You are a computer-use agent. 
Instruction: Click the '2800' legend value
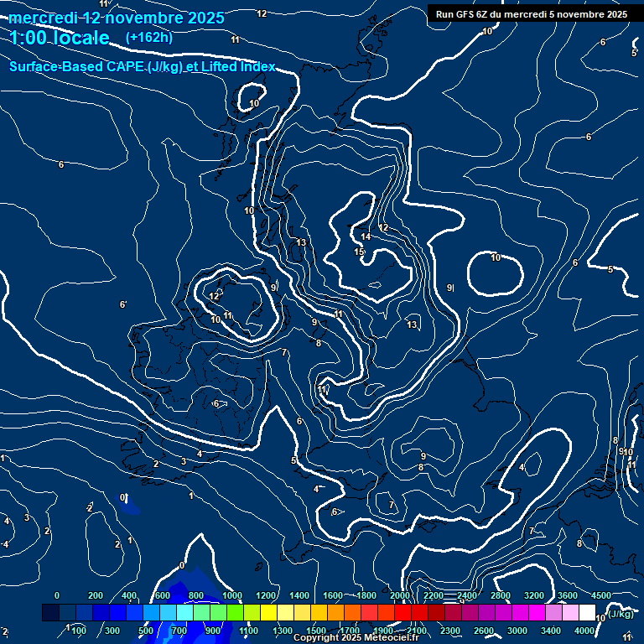click(x=501, y=595)
